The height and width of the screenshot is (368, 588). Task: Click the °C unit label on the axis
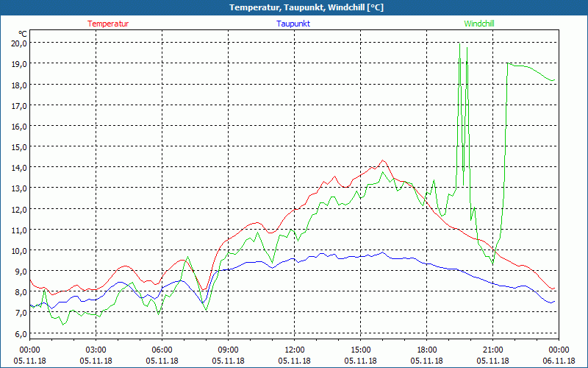click(x=24, y=34)
